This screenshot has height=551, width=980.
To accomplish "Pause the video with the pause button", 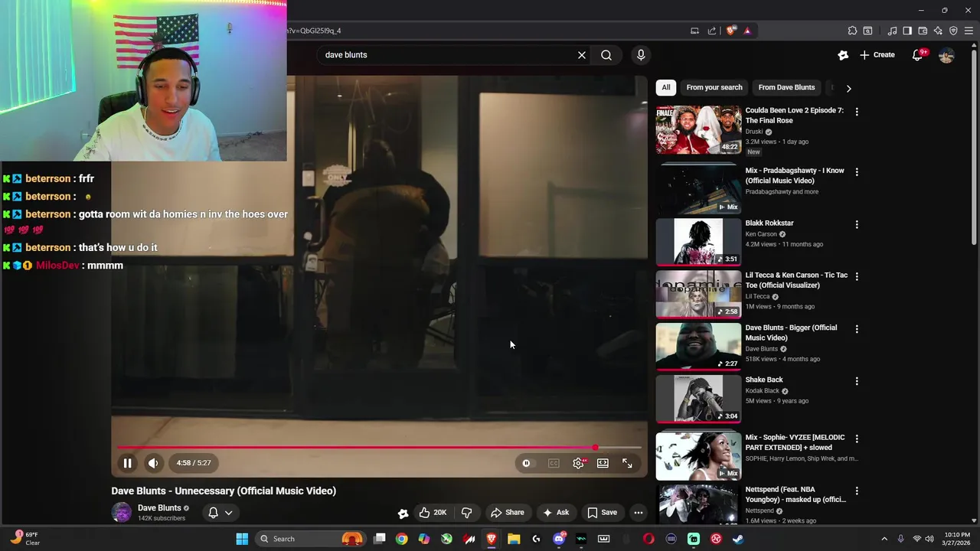I will tap(128, 463).
